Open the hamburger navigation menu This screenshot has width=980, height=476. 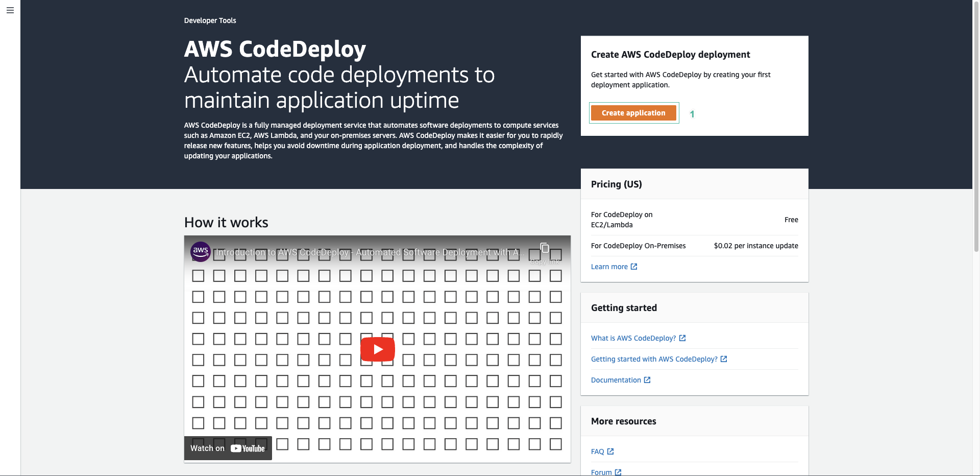pyautogui.click(x=10, y=10)
